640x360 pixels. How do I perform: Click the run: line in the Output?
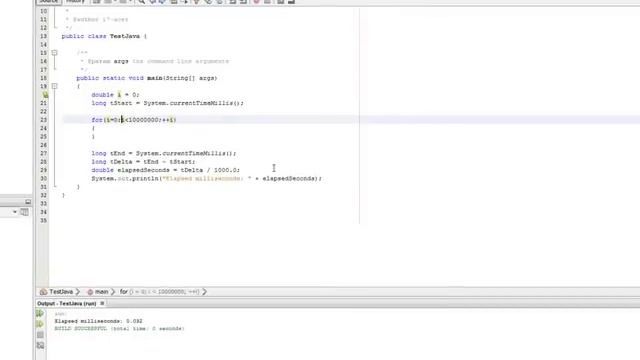click(x=60, y=314)
